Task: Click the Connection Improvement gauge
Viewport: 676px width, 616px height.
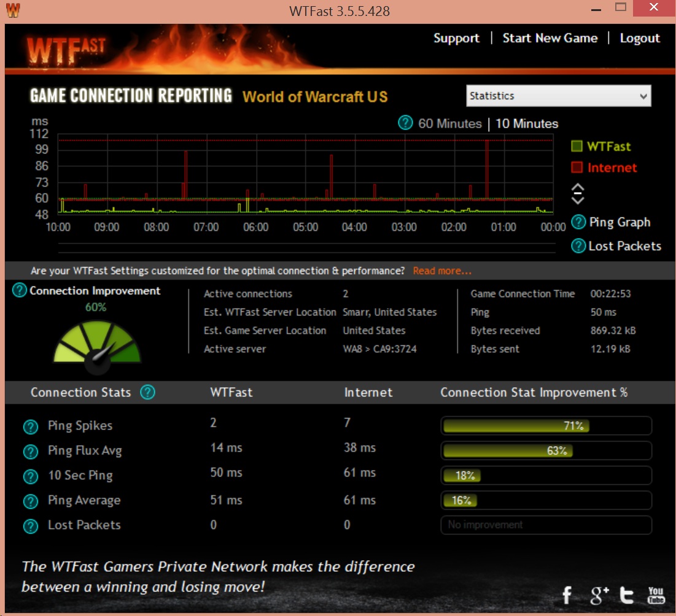Action: pyautogui.click(x=97, y=347)
